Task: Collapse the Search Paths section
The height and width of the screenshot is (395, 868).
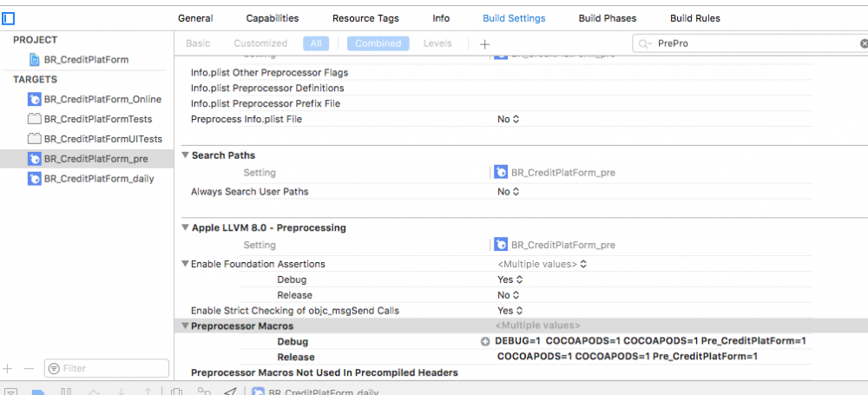Action: [185, 155]
